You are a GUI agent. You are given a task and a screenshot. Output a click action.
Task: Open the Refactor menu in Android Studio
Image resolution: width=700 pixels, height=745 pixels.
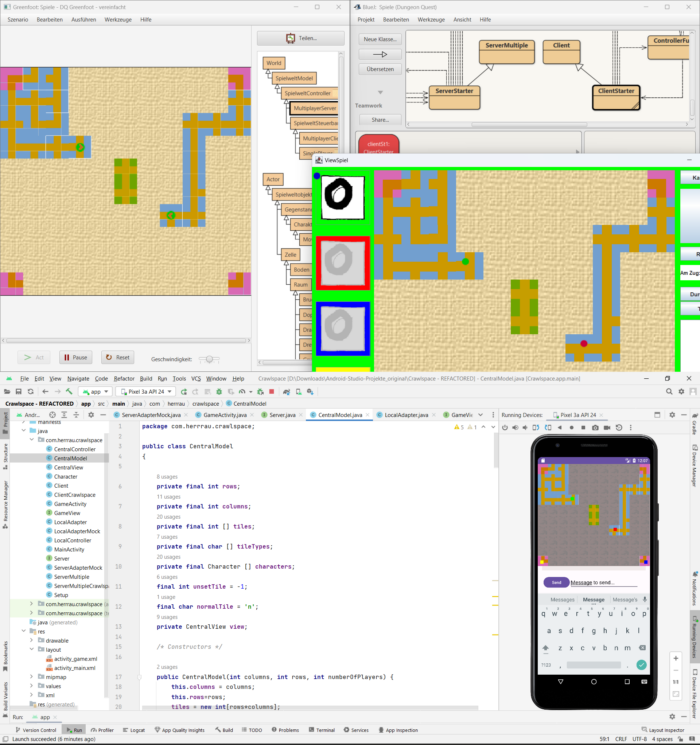(x=124, y=379)
